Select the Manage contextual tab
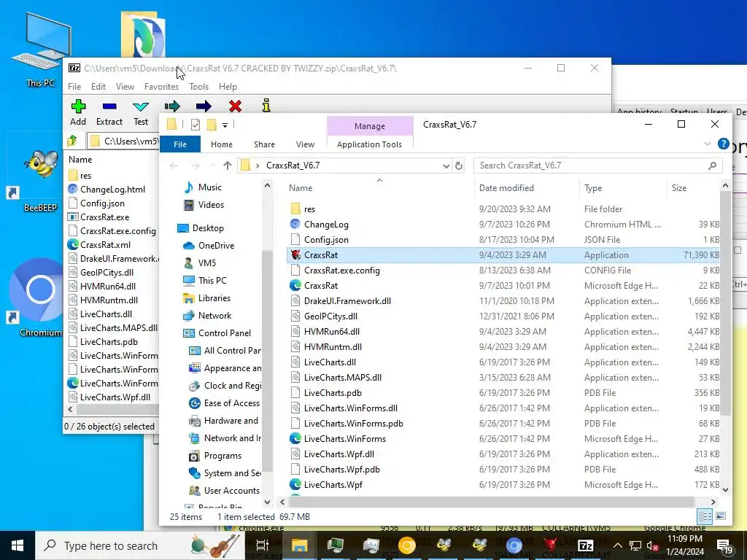This screenshot has width=747, height=560. [370, 126]
